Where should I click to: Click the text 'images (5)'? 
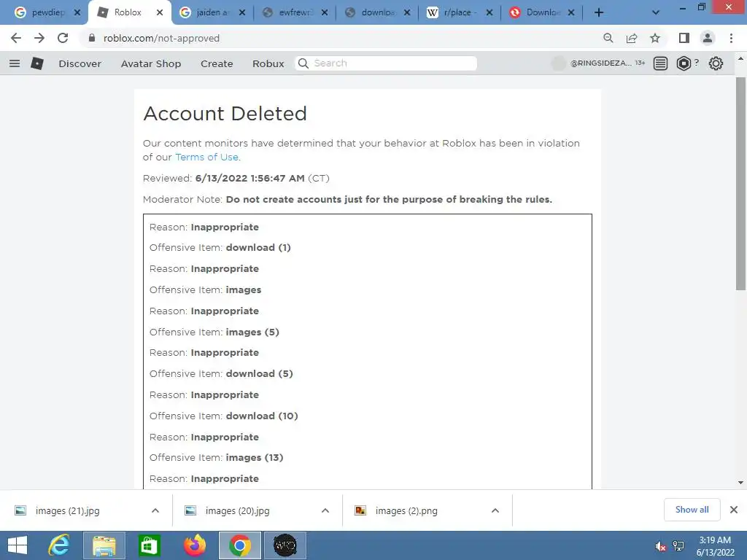tap(252, 332)
